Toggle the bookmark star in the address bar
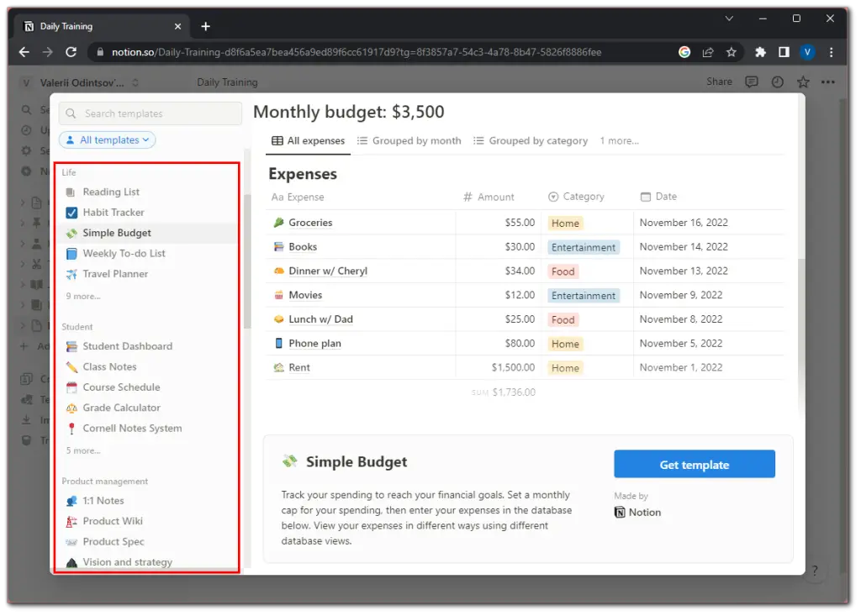 (x=732, y=51)
